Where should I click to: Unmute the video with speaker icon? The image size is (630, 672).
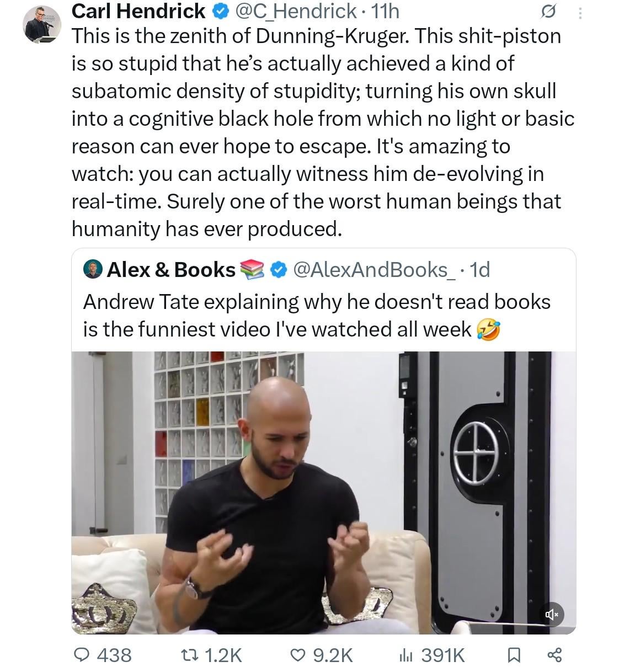(552, 614)
